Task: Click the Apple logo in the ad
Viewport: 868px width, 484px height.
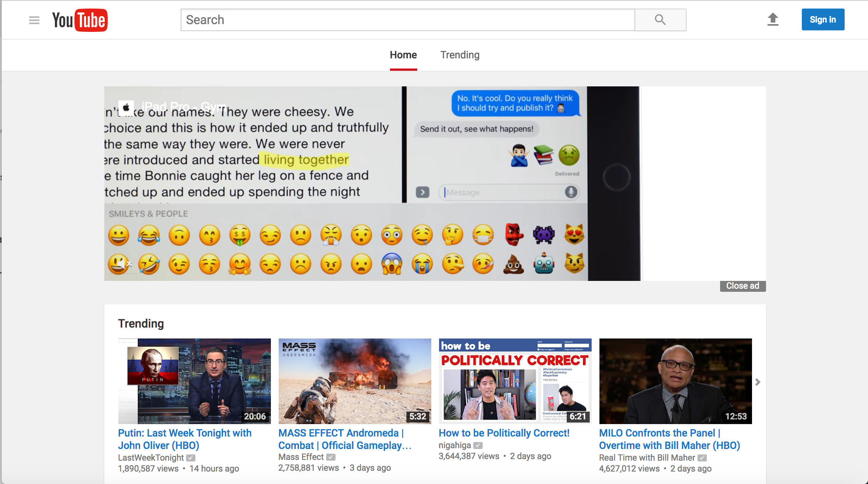Action: click(x=126, y=108)
